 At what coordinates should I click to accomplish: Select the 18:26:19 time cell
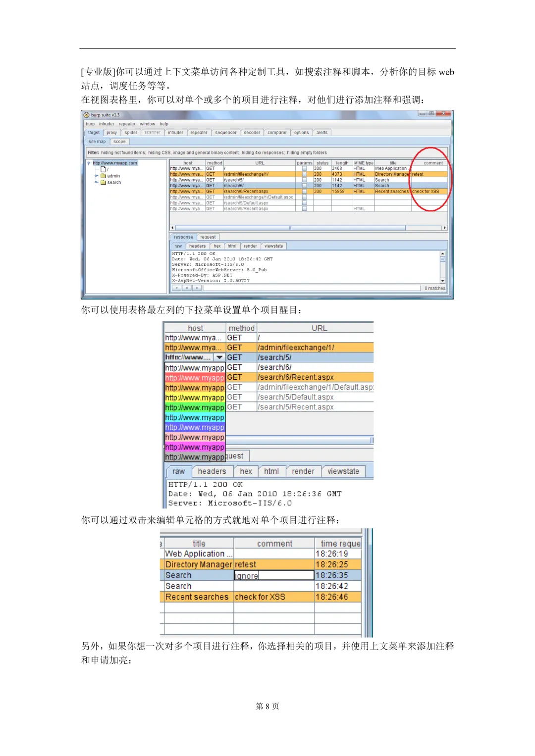338,554
